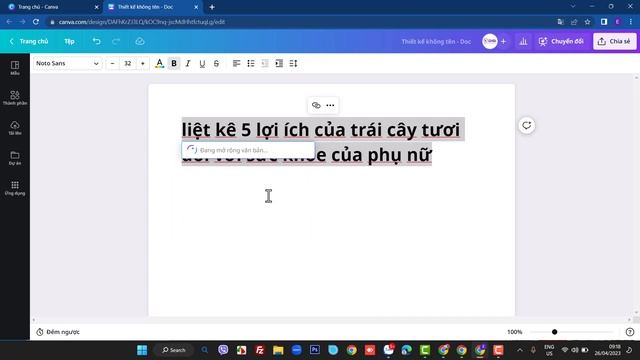Go back to Trang chủ home

click(x=29, y=41)
